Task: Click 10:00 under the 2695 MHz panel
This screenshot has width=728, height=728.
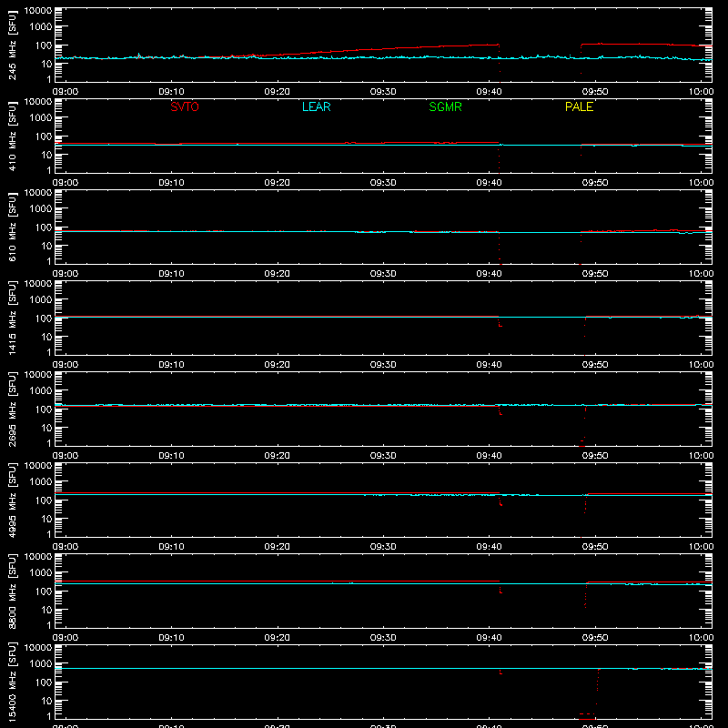Action: (x=701, y=456)
